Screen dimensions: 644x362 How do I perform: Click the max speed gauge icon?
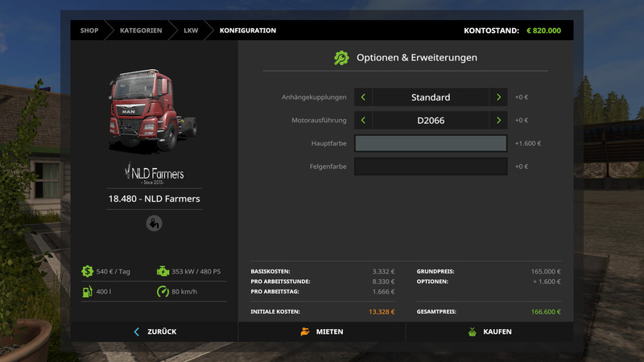(x=163, y=291)
